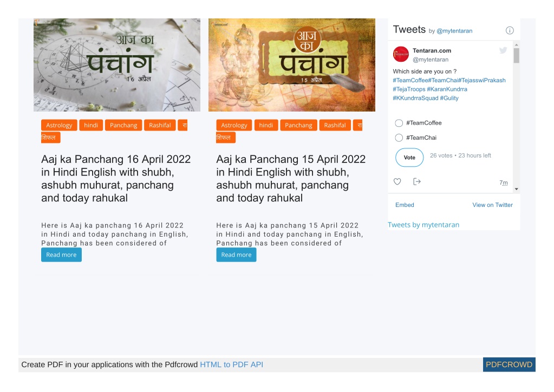Screen dimensions: 554x392
Task: Click the tweets widget scrollbar thumb
Action: pos(517,55)
